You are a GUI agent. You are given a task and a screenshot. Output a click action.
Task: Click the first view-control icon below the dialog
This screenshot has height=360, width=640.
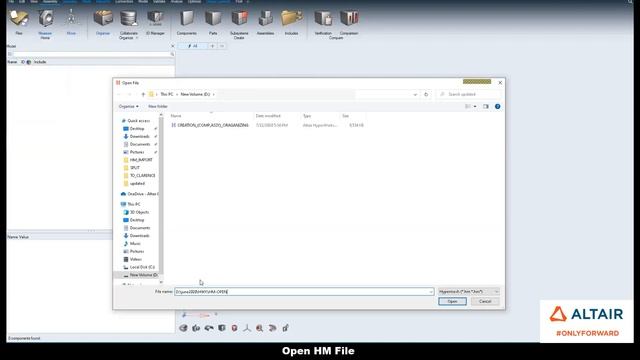pos(183,328)
